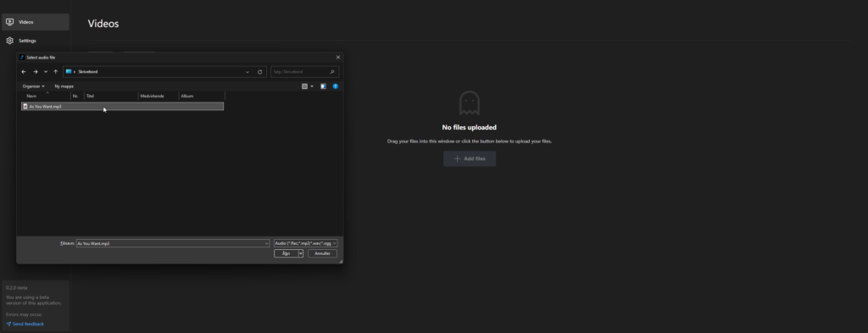This screenshot has width=868, height=333.
Task: Open help with the blue question icon
Action: [336, 86]
